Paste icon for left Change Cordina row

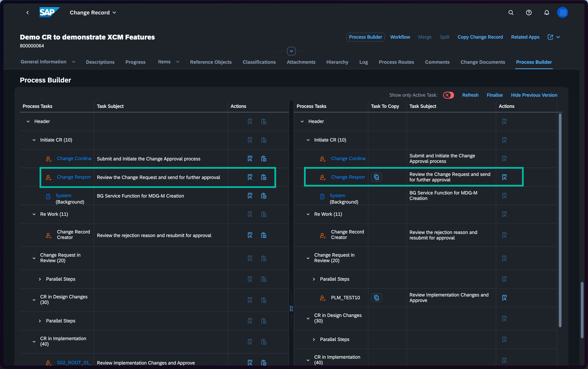264,159
